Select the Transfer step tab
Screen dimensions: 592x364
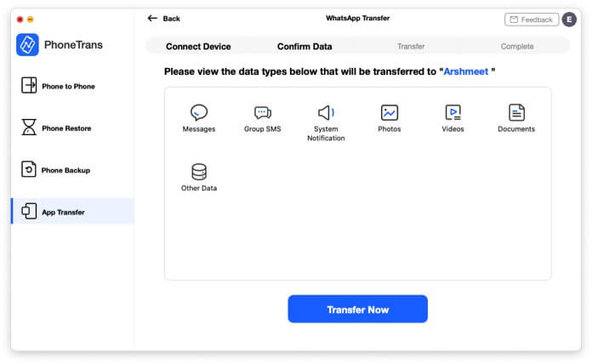click(411, 47)
